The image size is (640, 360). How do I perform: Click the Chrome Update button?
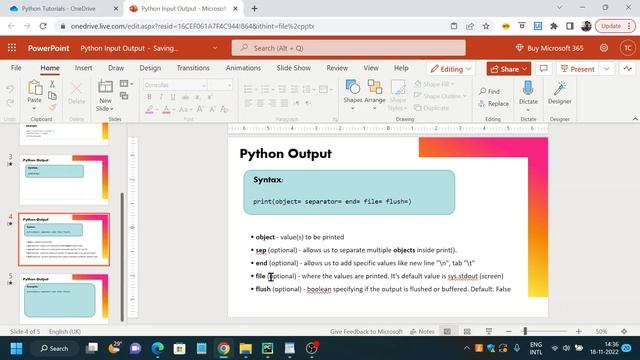click(x=616, y=26)
